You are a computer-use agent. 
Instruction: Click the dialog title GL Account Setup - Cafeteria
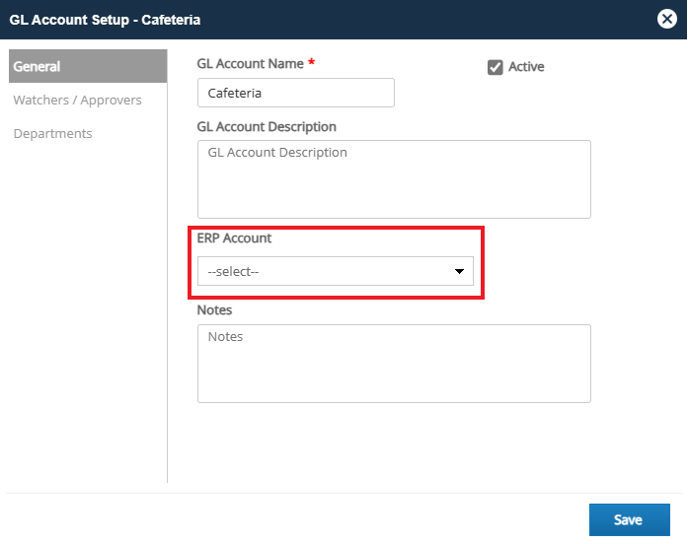pos(105,20)
